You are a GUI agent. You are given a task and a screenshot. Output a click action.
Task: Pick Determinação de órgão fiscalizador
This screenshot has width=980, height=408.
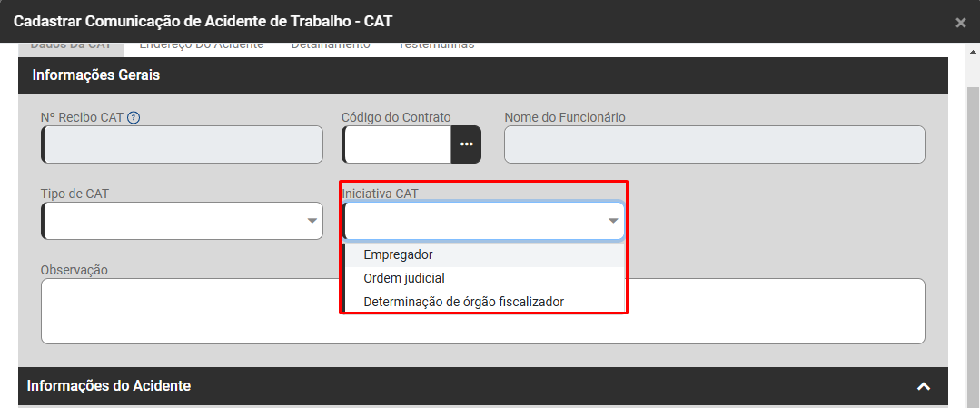pyautogui.click(x=463, y=302)
